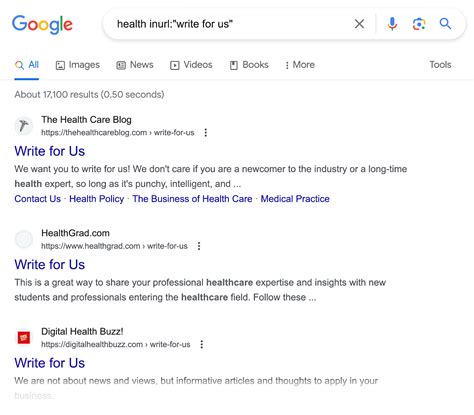Screen dimensions: 474x415
Task: Open options for healthgrad.com result
Action: tap(199, 246)
